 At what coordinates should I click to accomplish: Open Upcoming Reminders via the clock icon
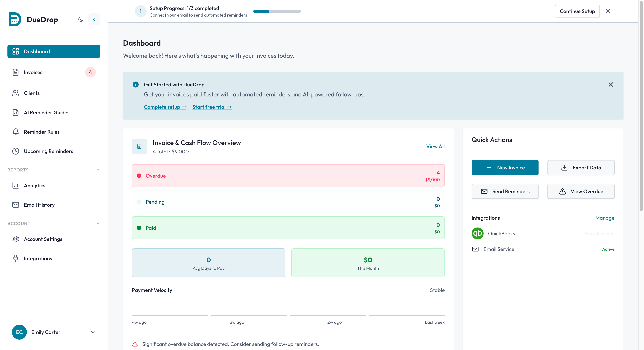[x=15, y=151]
